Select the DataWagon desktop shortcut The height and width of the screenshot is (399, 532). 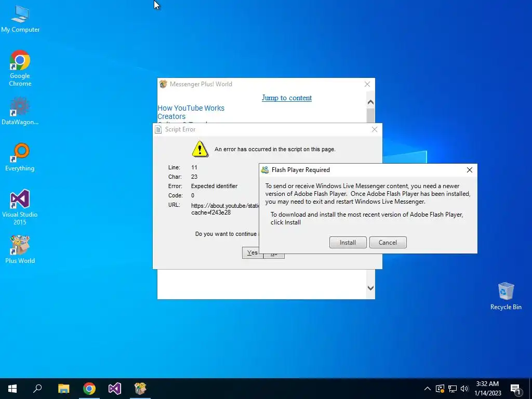click(x=20, y=111)
